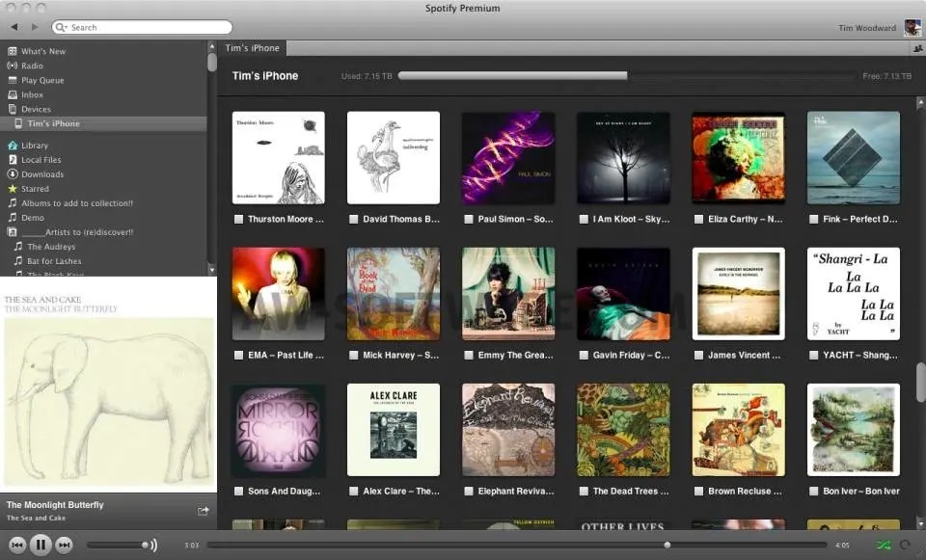
Task: Share the current track via arrow icon
Action: click(204, 511)
